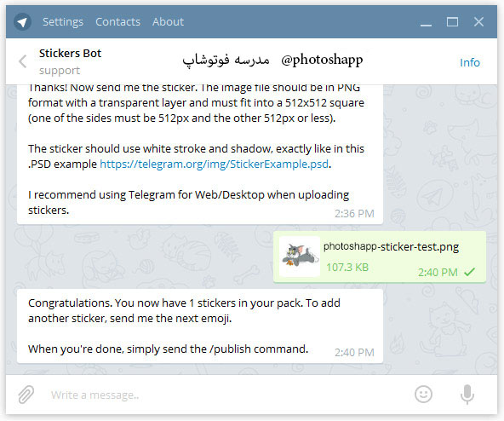Click the Congratulations message bubble
504x421 pixels.
point(200,326)
